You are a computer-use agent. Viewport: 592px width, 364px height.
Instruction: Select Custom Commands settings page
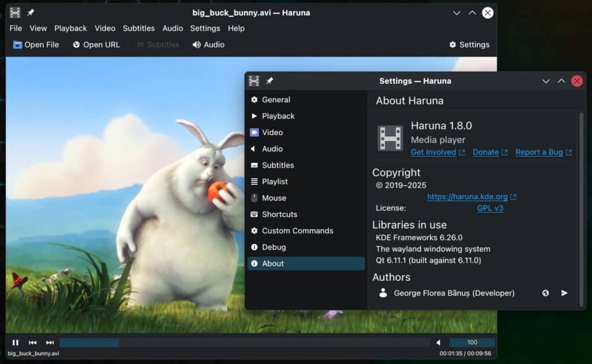coord(306,231)
